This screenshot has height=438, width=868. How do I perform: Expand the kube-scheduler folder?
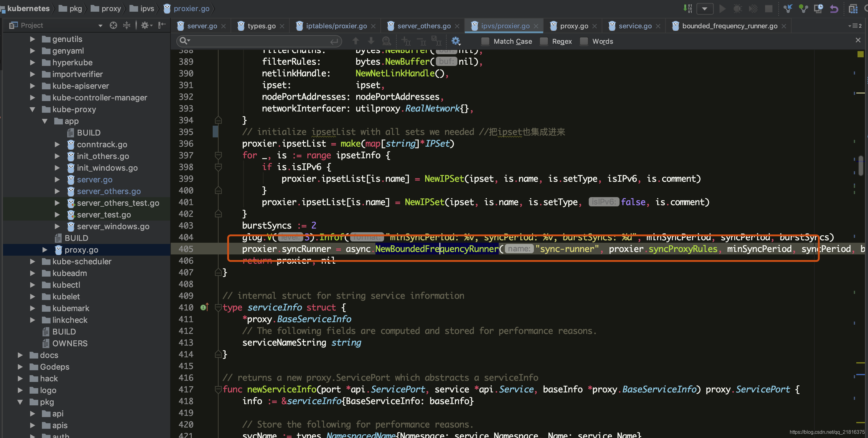tap(32, 262)
